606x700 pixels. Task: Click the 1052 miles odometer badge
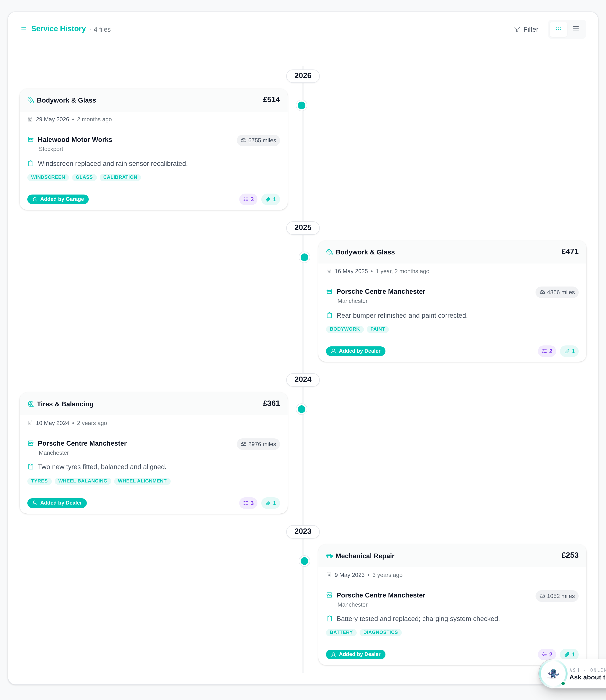(557, 596)
